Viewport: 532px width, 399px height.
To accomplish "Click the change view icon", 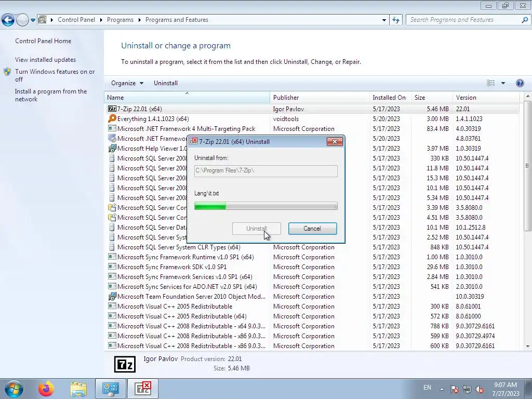I will (x=490, y=83).
